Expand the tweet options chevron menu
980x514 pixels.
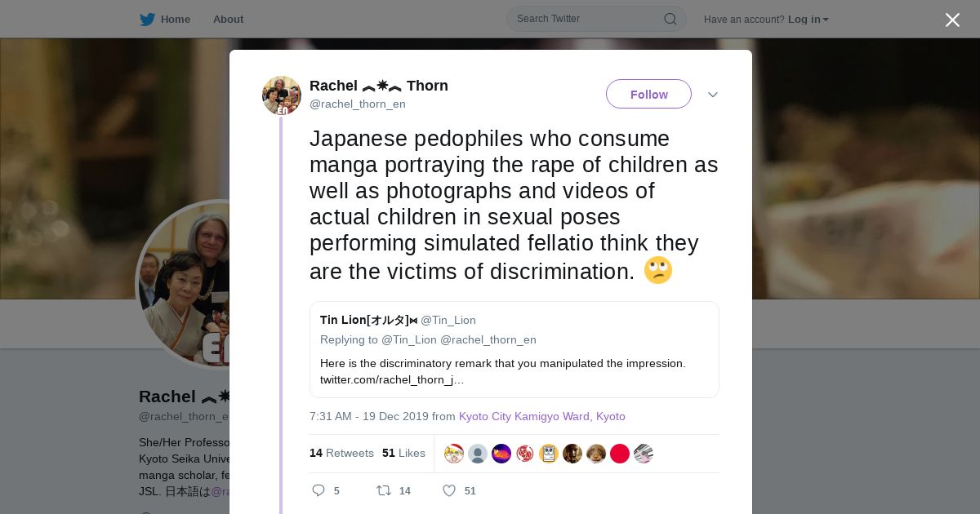pos(713,95)
